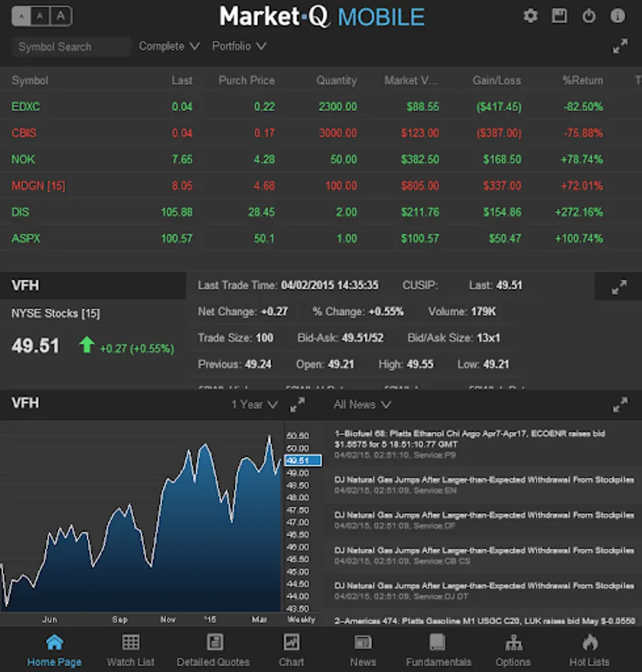Open the Hot Lists tab

tap(589, 650)
